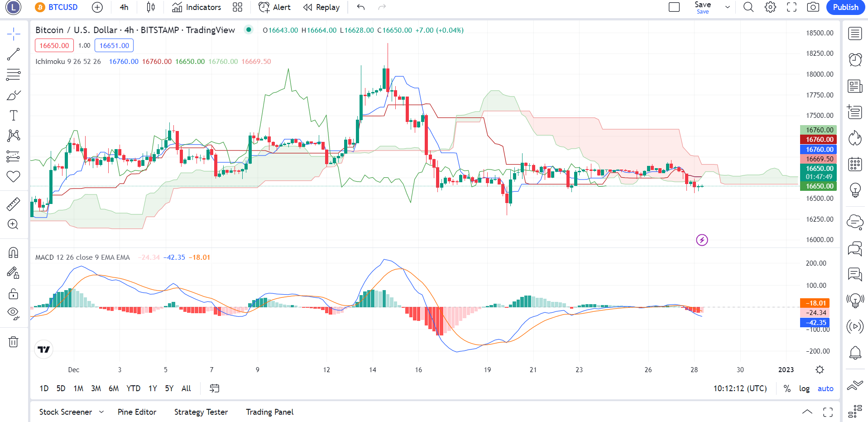Screen dimensions: 868x422
Task: Open the hotlists flame icon
Action: coord(855,138)
